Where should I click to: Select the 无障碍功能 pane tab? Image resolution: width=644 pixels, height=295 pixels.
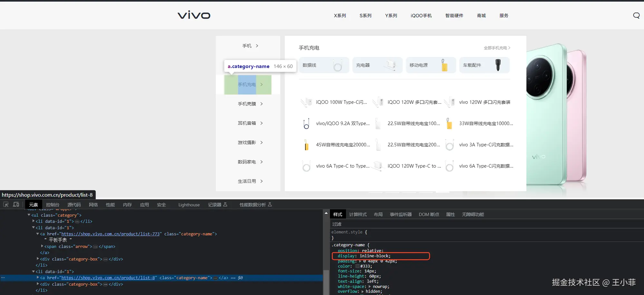pyautogui.click(x=473, y=214)
